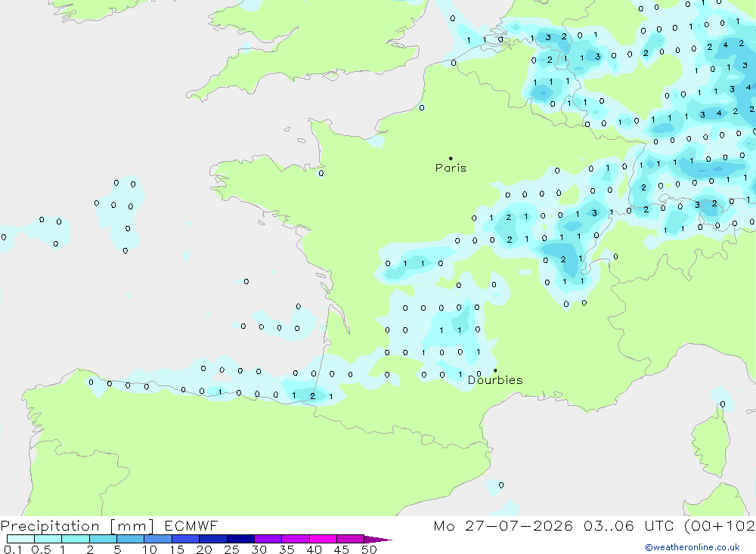Image resolution: width=756 pixels, height=554 pixels.
Task: Pick the 15–20 mm legend swatch
Action: pos(186,539)
